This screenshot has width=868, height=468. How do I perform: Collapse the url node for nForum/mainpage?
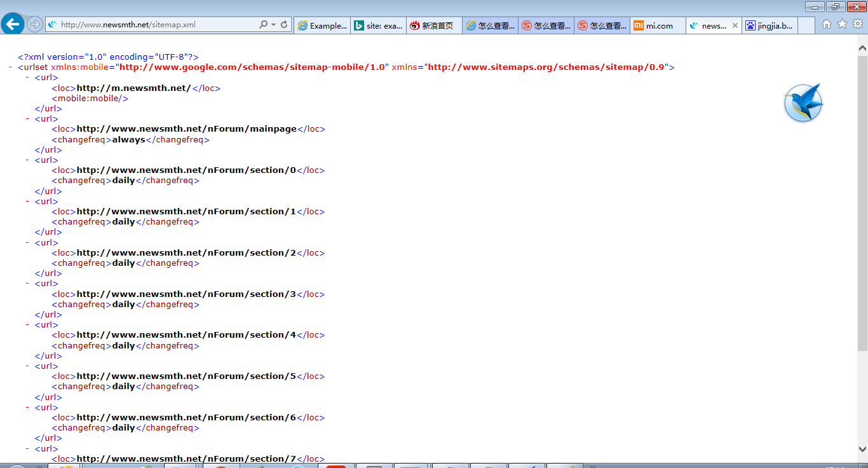[x=27, y=118]
